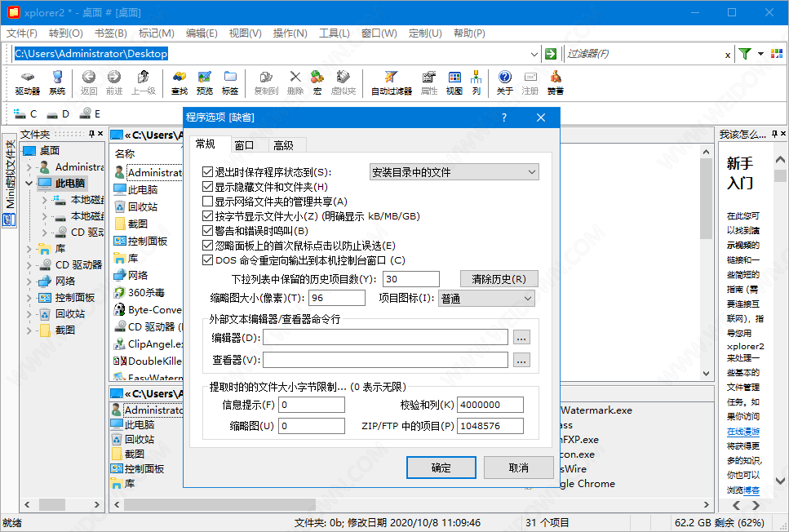
Task: Enable 显示网络文件夹的管理共享 checkbox
Action: pyautogui.click(x=207, y=202)
